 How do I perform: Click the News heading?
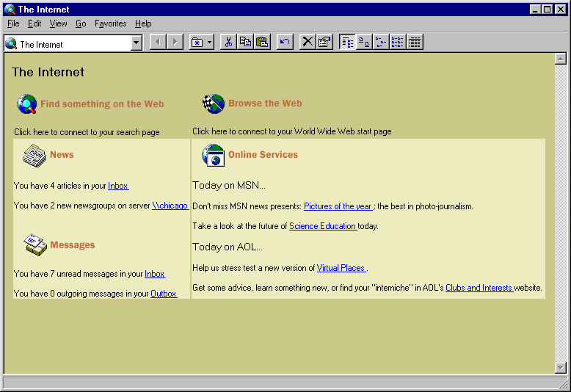[62, 154]
